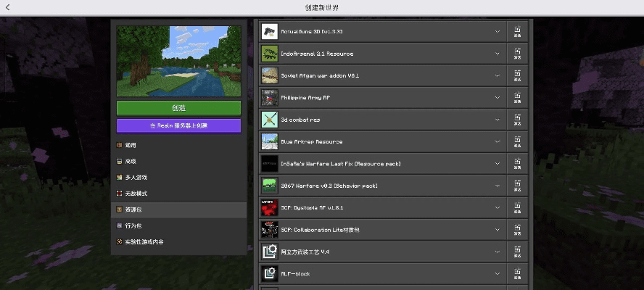Click the ALF-block default pack icon

click(270, 273)
